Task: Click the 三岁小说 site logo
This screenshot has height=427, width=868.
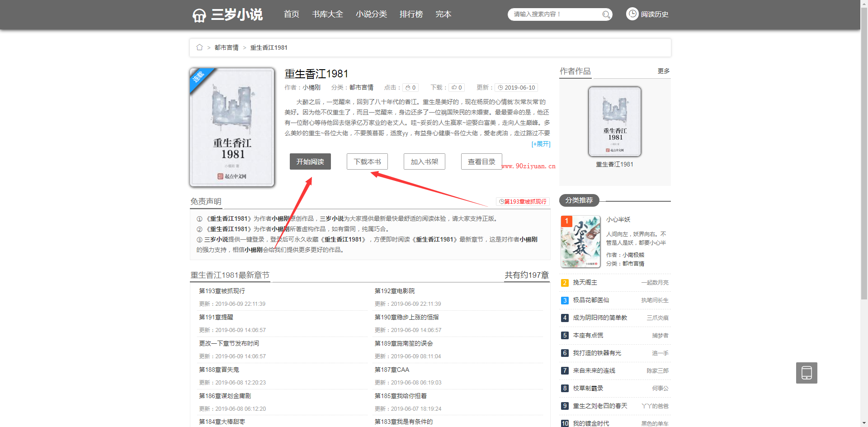Action: 227,14
